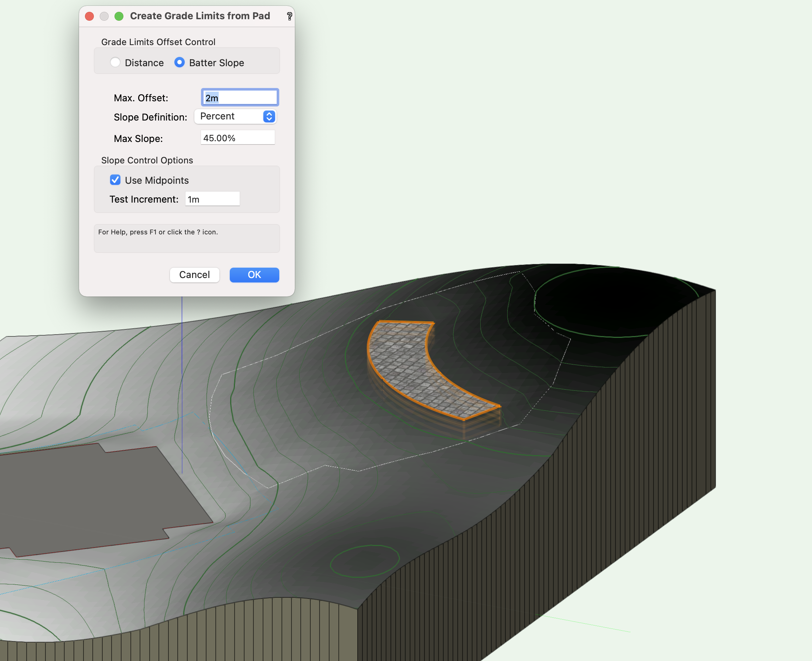Click the dialog title bar text
The image size is (812, 661).
pyautogui.click(x=200, y=16)
